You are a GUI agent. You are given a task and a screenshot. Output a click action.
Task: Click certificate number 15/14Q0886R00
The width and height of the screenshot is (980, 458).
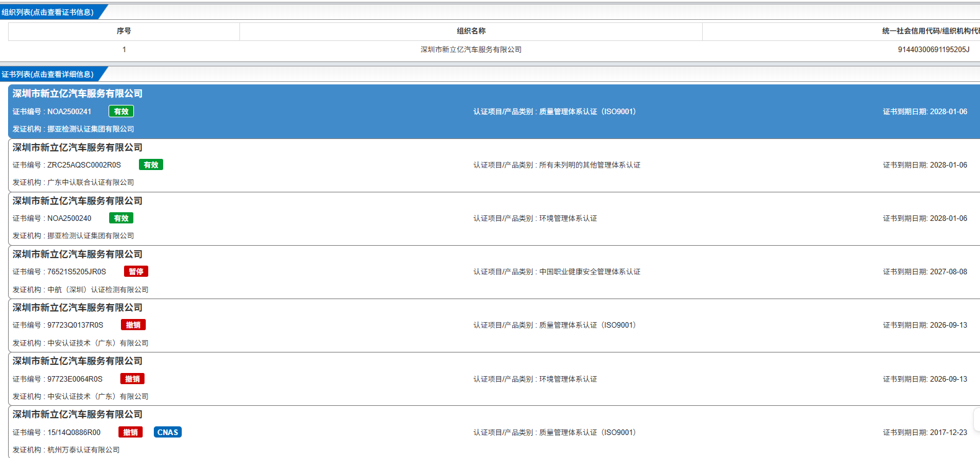pos(74,433)
